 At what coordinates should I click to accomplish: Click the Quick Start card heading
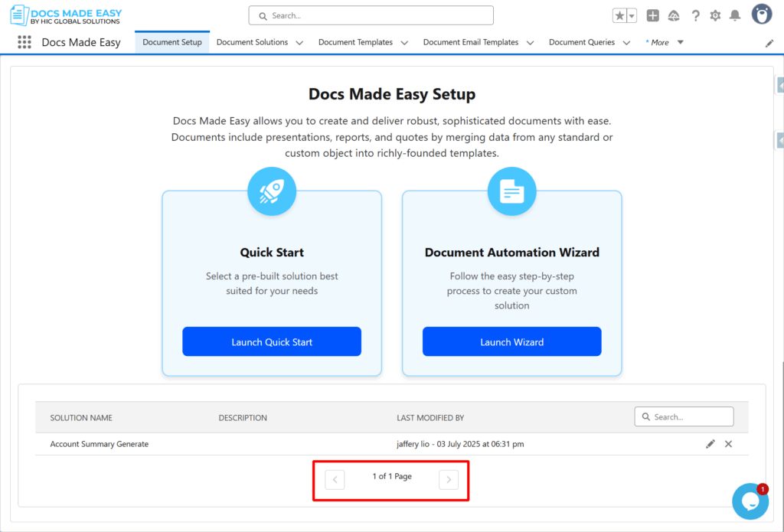[272, 253]
